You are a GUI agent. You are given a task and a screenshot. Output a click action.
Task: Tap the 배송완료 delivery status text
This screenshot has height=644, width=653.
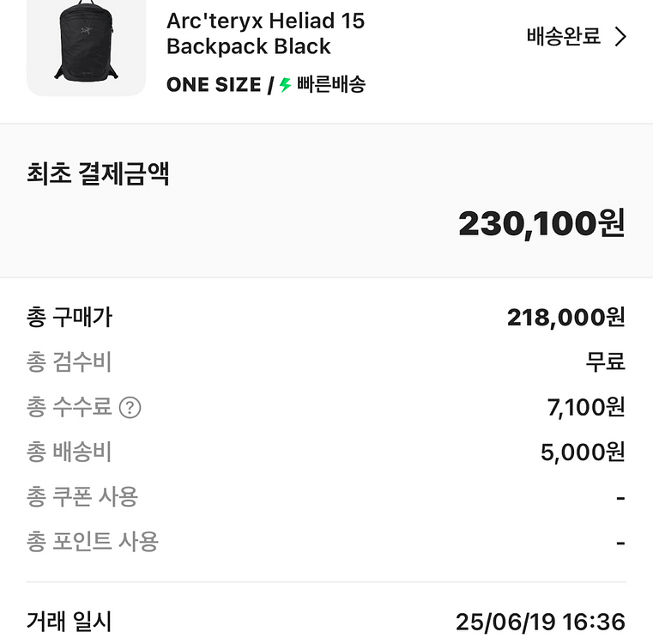pyautogui.click(x=563, y=37)
